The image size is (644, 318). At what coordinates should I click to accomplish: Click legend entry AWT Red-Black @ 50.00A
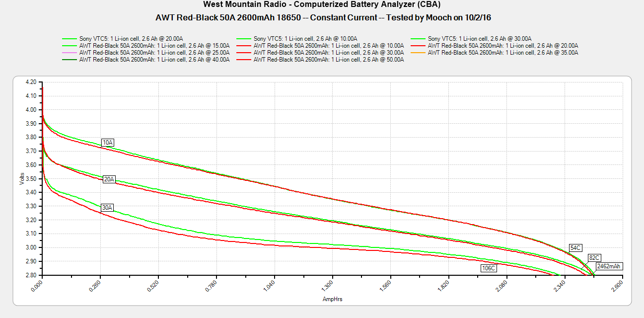pyautogui.click(x=328, y=59)
